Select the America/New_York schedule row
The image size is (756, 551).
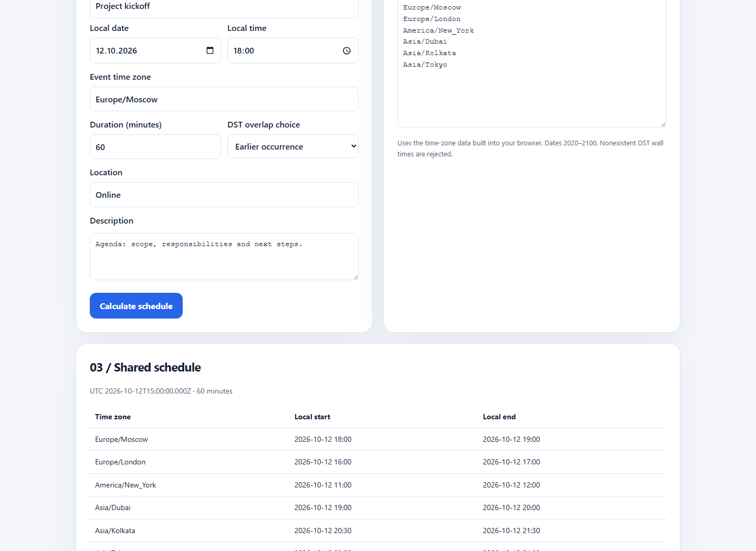[378, 485]
